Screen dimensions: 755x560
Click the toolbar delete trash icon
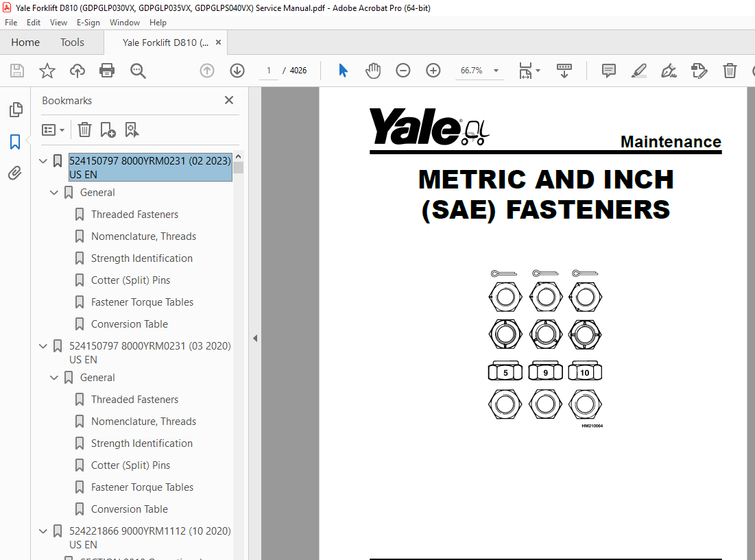click(x=730, y=71)
